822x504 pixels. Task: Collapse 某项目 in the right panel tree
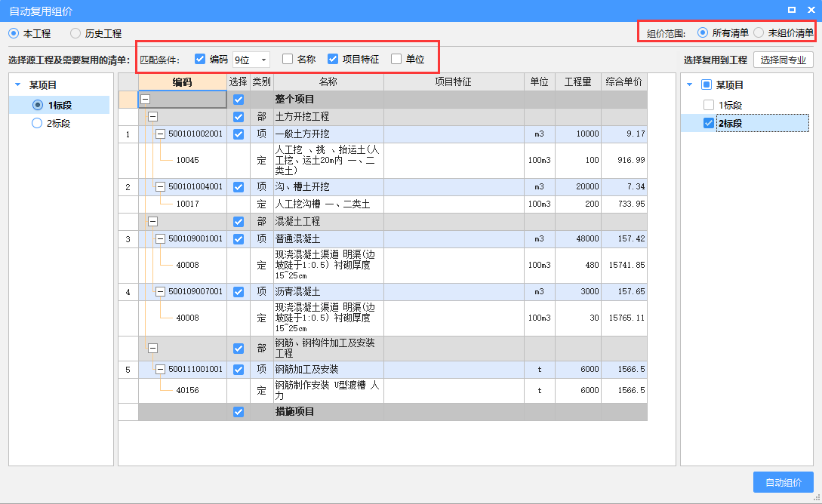690,85
